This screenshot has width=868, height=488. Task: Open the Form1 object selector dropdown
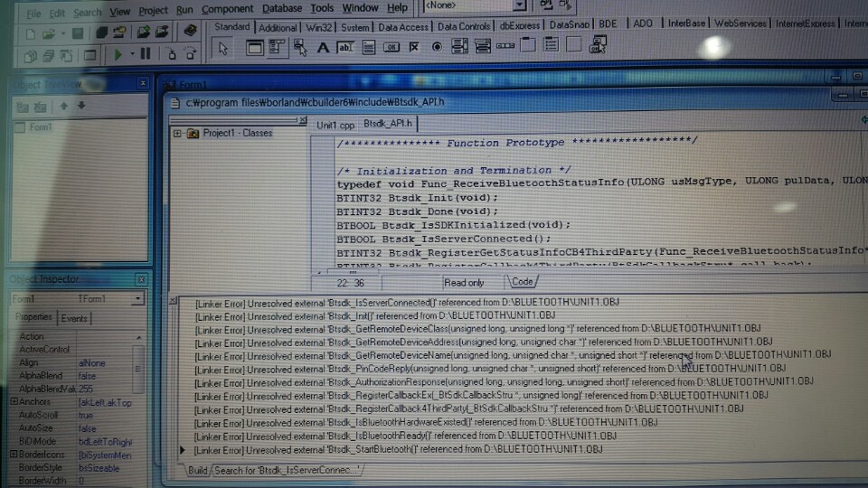tap(137, 299)
